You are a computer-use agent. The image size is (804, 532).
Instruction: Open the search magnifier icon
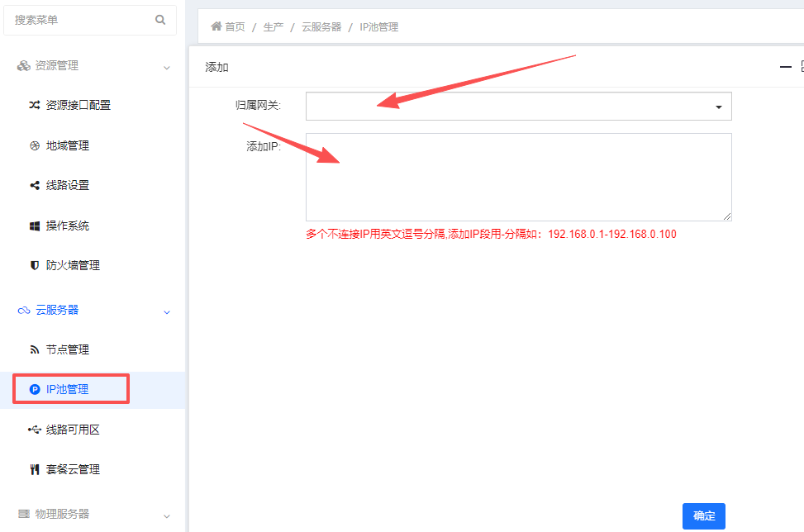159,19
